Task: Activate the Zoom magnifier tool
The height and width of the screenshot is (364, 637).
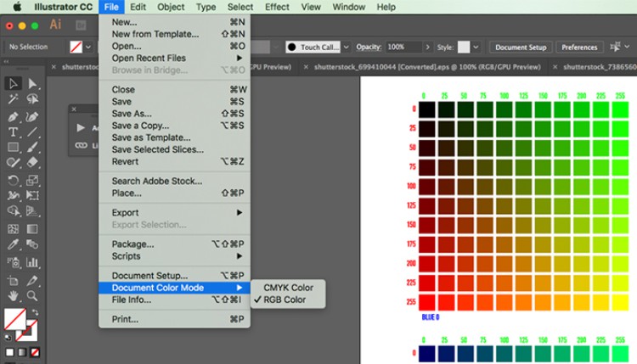Action: pyautogui.click(x=33, y=295)
